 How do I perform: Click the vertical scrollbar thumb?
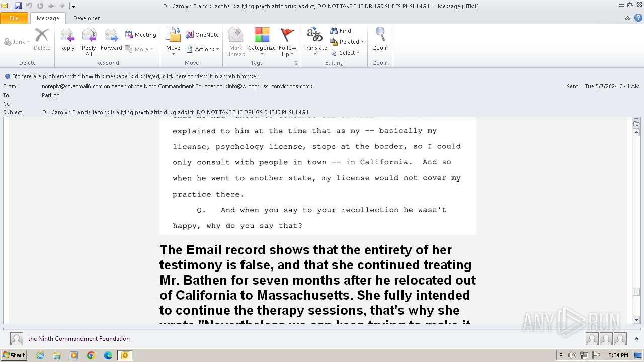[x=636, y=291]
